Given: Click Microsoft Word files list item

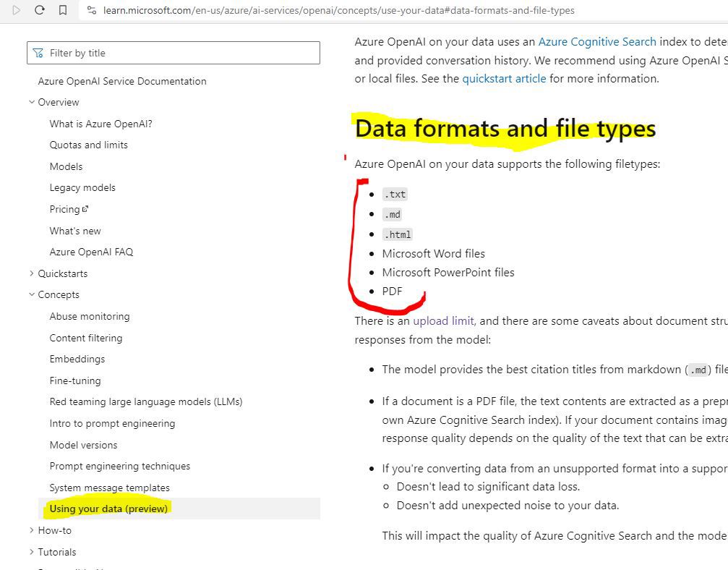Looking at the screenshot, I should [434, 254].
